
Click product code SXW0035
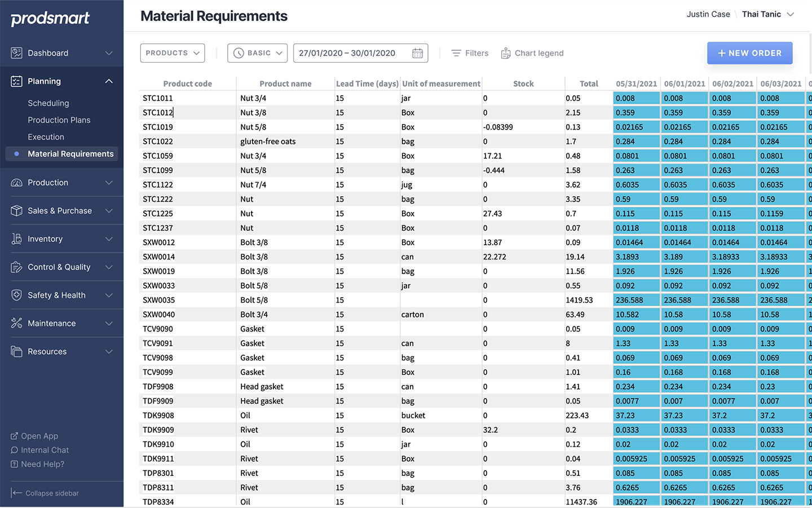click(x=158, y=300)
